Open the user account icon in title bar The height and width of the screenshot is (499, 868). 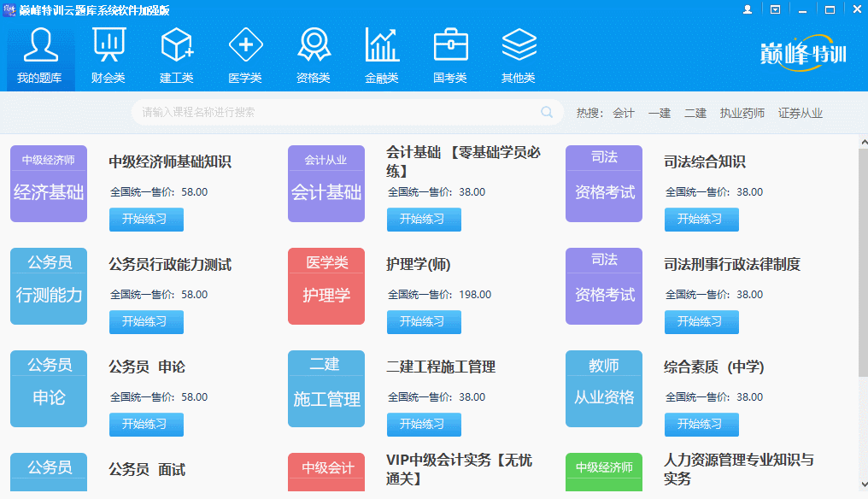[x=748, y=9]
